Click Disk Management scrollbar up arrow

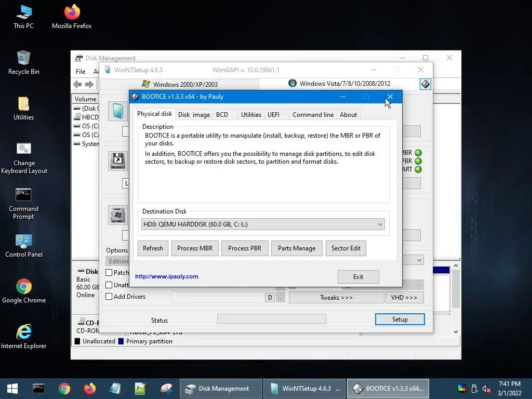(x=456, y=266)
